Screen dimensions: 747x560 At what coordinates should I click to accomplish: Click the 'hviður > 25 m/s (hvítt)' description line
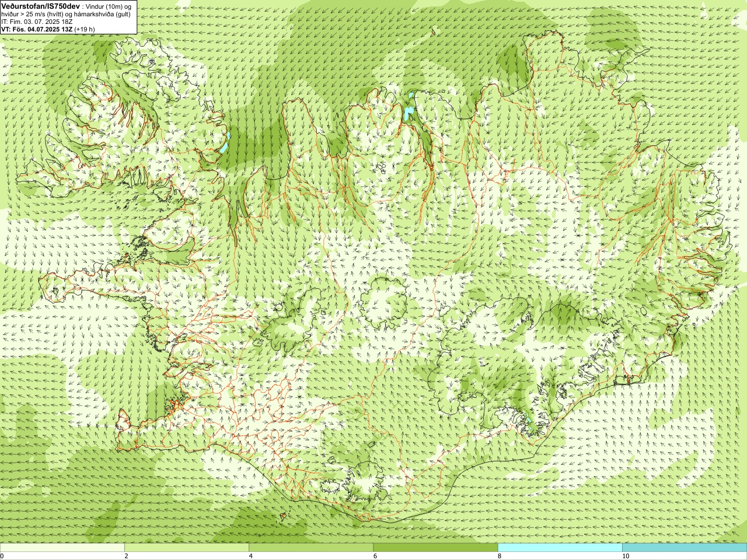tap(66, 14)
